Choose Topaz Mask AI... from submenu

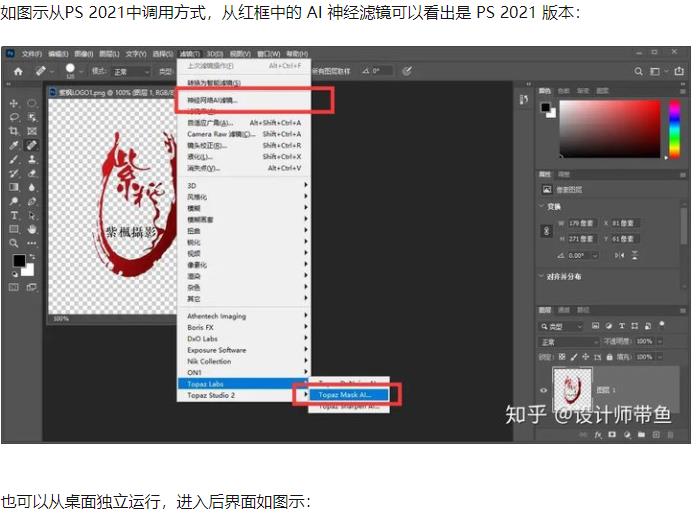(348, 395)
